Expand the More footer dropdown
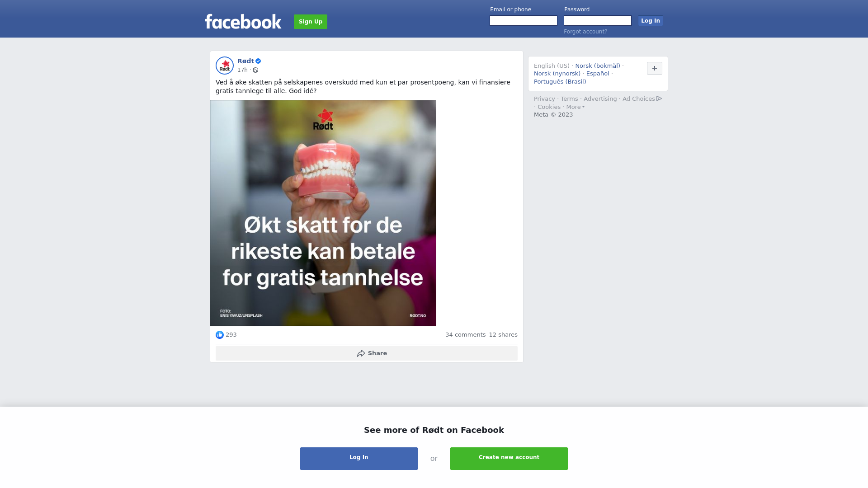 [x=576, y=107]
